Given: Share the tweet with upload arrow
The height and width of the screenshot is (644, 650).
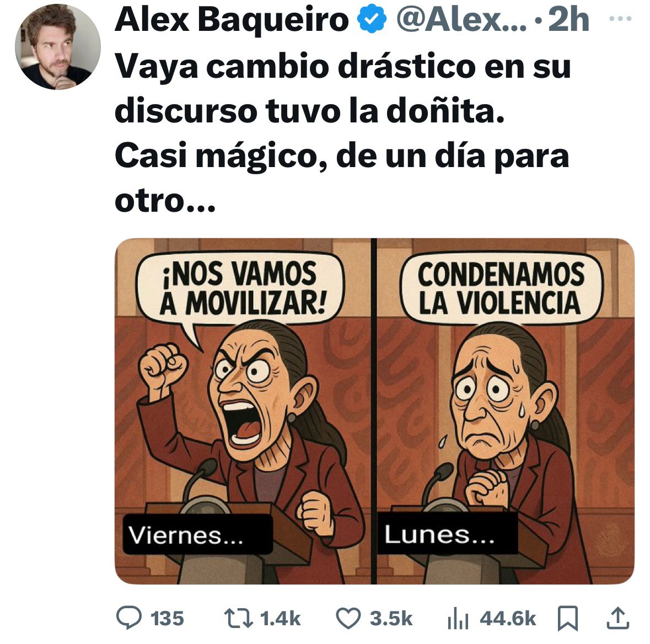Looking at the screenshot, I should [x=618, y=618].
